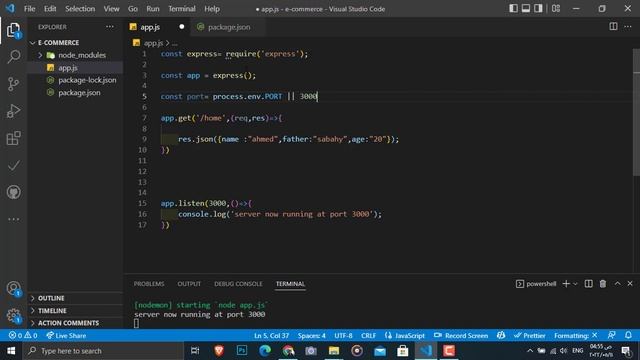
Task: Open the Edit menu
Action: pos(50,9)
